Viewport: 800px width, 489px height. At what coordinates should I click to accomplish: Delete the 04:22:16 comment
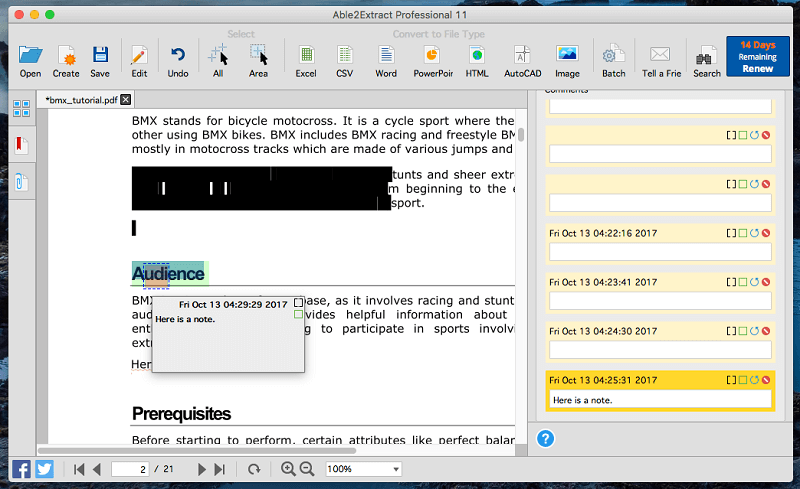766,233
